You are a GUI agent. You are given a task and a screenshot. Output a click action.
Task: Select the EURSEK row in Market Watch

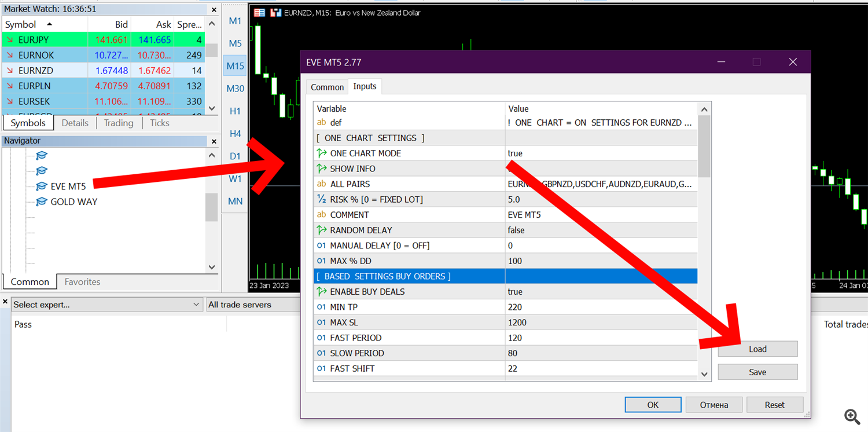coord(104,101)
